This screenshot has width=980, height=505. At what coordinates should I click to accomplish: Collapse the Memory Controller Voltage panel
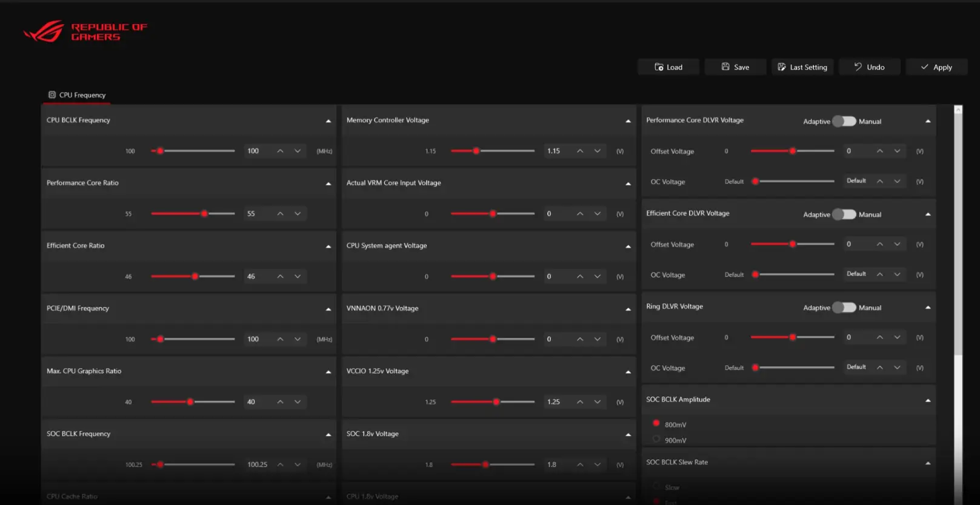point(628,121)
